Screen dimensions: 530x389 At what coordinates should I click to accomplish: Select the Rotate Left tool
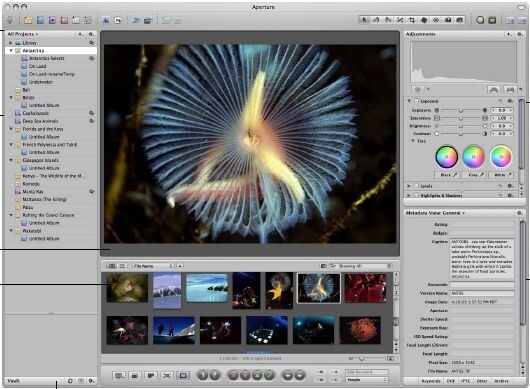tap(376, 20)
